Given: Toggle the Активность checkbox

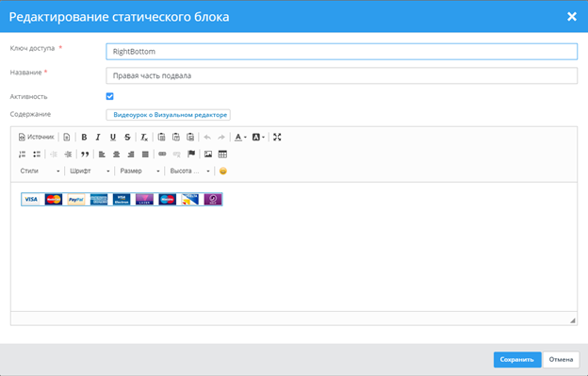Looking at the screenshot, I should coord(109,96).
